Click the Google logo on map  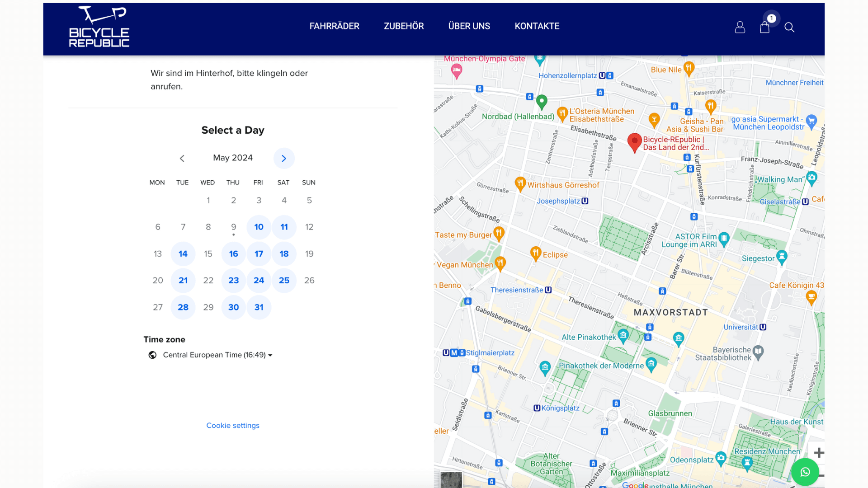(x=635, y=485)
